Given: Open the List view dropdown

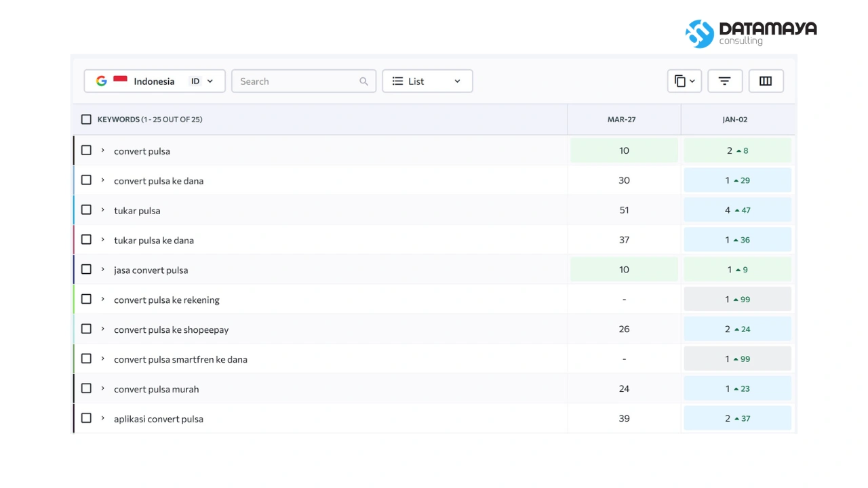Looking at the screenshot, I should 427,81.
